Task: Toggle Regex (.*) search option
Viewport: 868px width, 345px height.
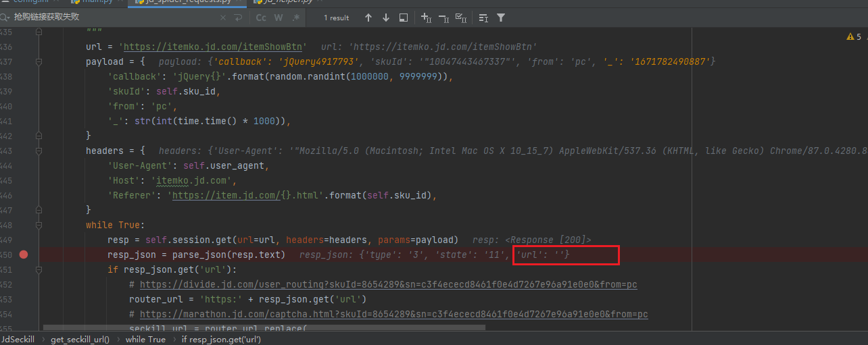Action: pyautogui.click(x=296, y=18)
